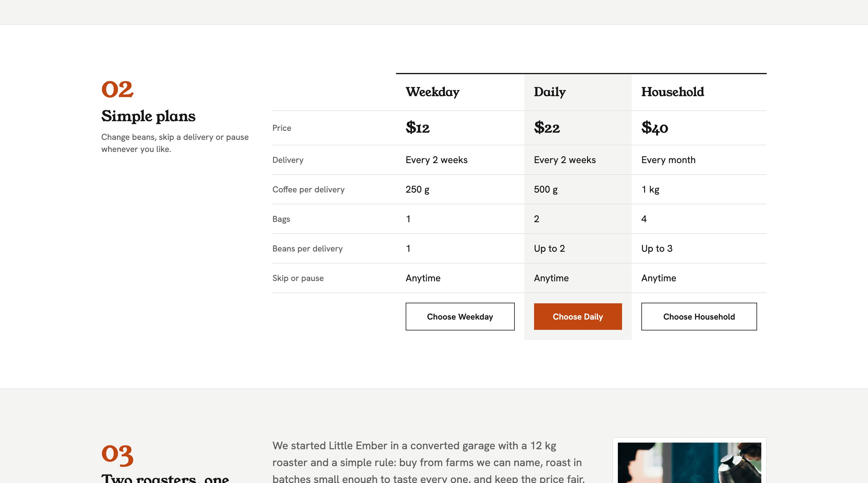Click Anytime in the Household column
Image resolution: width=868 pixels, height=483 pixels.
tap(659, 278)
